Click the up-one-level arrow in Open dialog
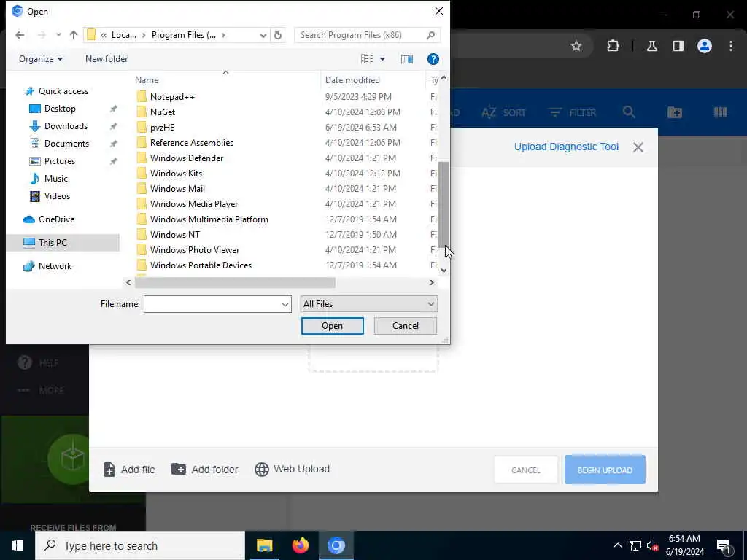 click(74, 35)
